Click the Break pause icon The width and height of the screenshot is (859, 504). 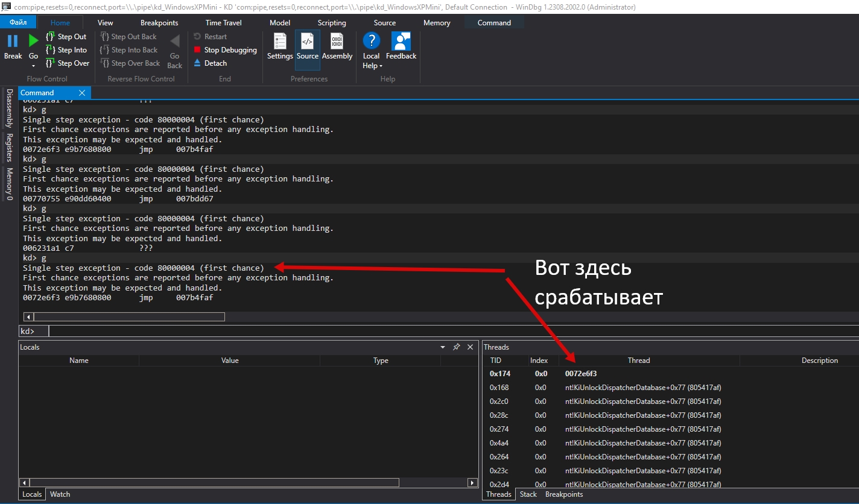pyautogui.click(x=13, y=42)
